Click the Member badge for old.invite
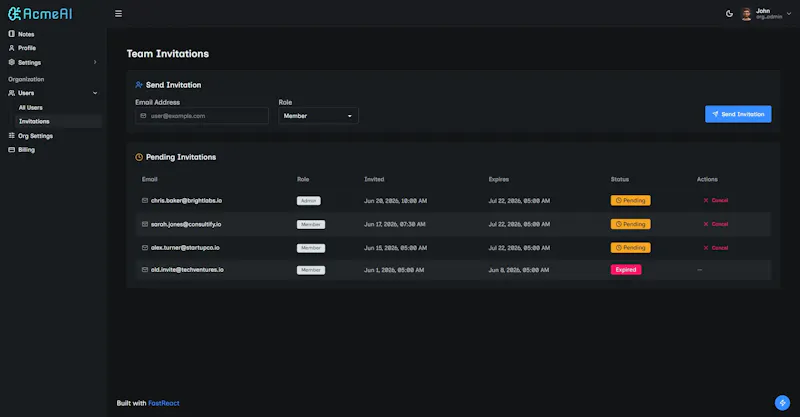Screen dimensions: 800x417 [x=311, y=270]
